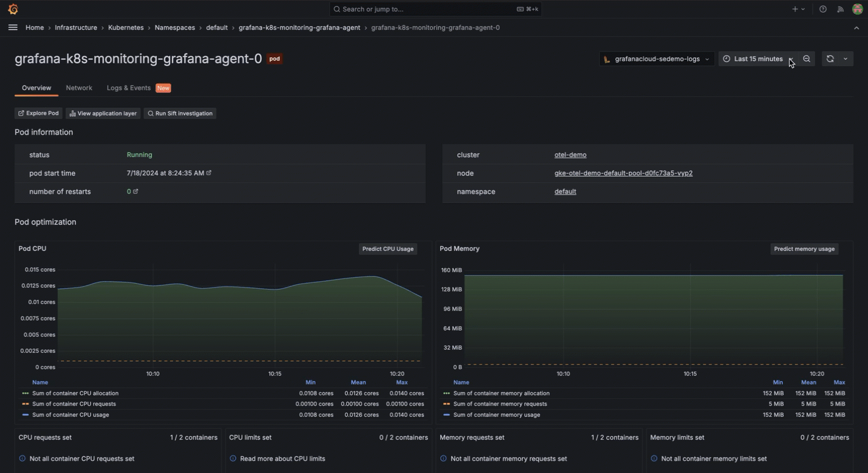The height and width of the screenshot is (473, 868).
Task: Click the zoom out time range icon
Action: (x=807, y=59)
